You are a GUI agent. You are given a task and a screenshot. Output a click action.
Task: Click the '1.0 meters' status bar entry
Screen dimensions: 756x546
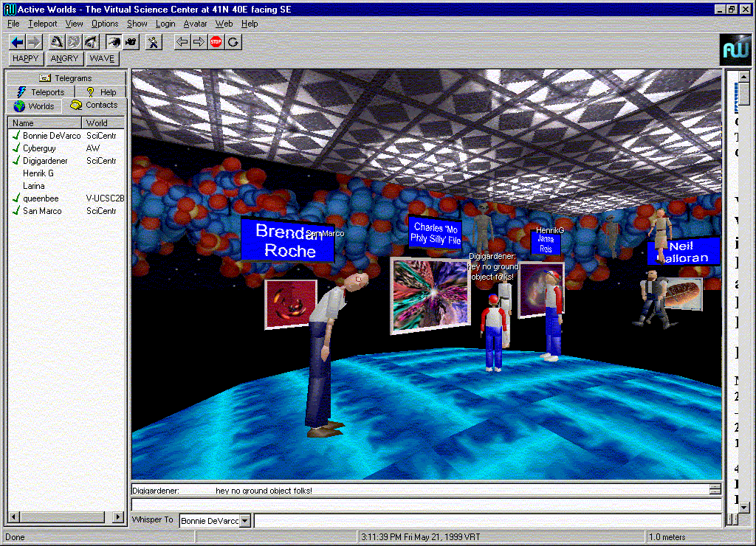click(x=667, y=537)
